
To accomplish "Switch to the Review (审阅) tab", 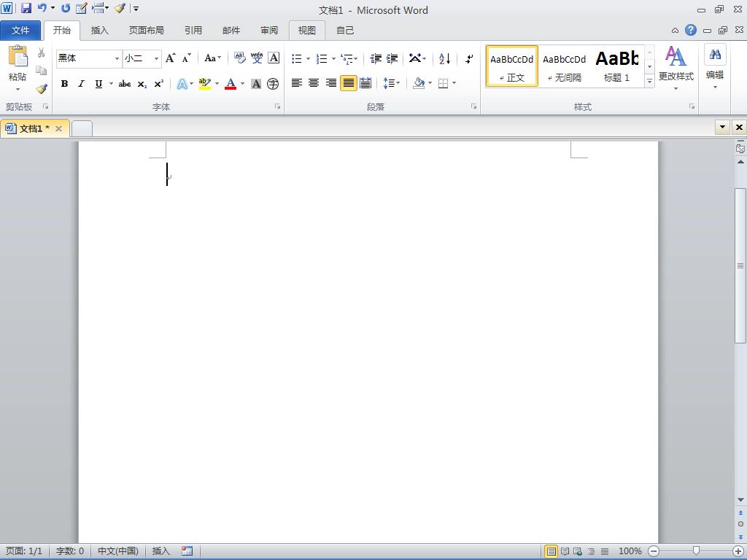I will (268, 30).
